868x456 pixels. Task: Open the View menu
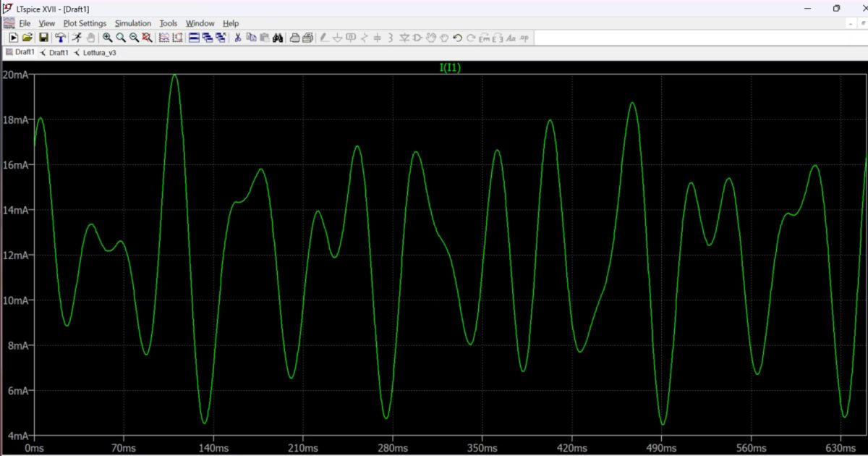click(46, 23)
